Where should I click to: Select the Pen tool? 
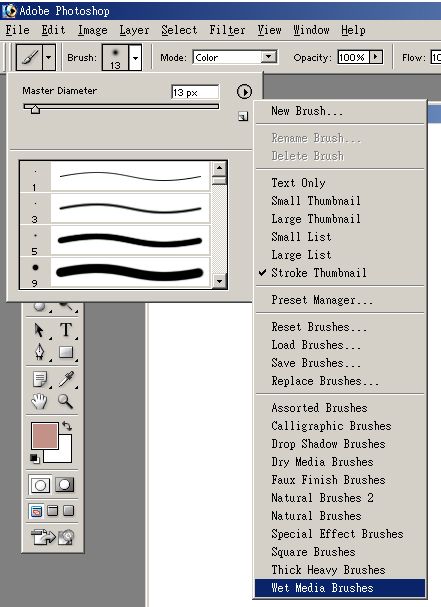pos(39,352)
